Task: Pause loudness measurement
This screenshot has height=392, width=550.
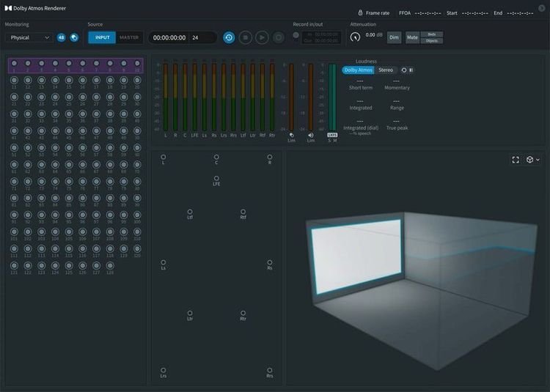Action: tap(411, 70)
